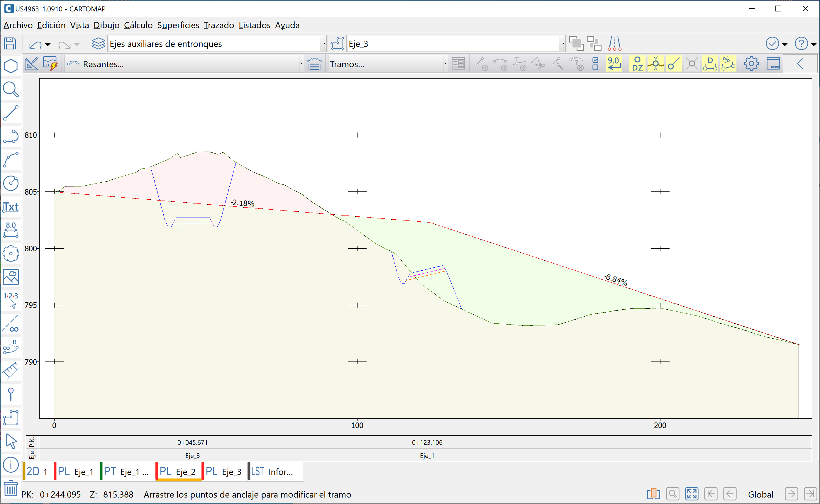820x504 pixels.
Task: Toggle the DZ display option
Action: 637,64
